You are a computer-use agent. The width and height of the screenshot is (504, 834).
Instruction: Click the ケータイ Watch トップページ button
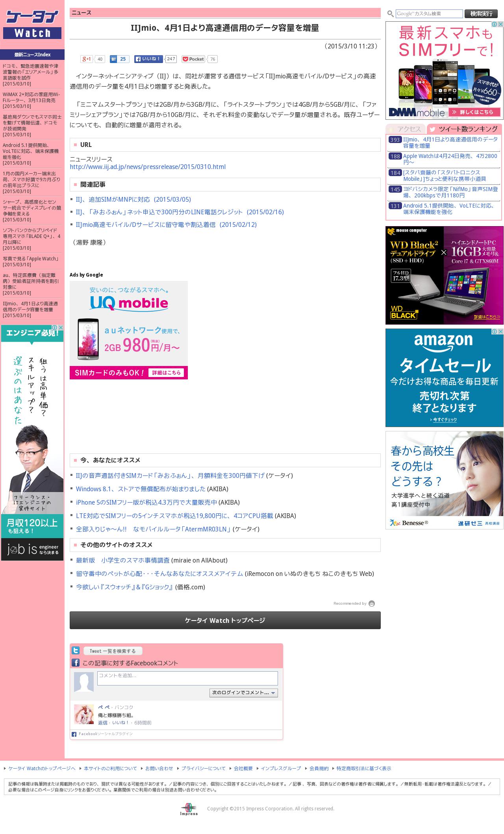tap(225, 620)
